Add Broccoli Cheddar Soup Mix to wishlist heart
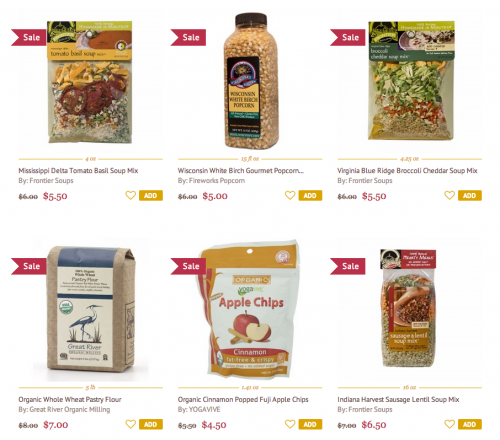The height and width of the screenshot is (440, 500). (x=449, y=195)
